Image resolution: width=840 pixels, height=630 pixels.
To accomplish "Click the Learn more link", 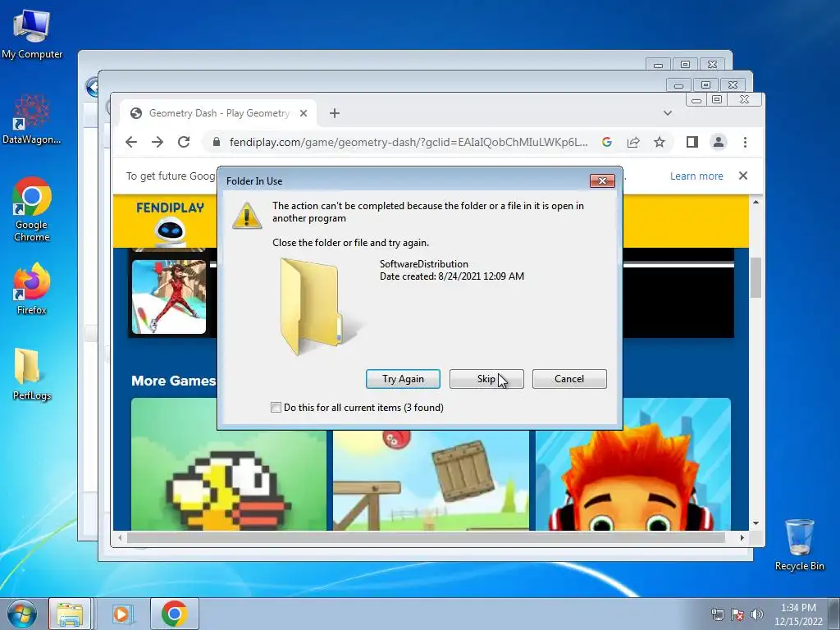I will pos(696,176).
